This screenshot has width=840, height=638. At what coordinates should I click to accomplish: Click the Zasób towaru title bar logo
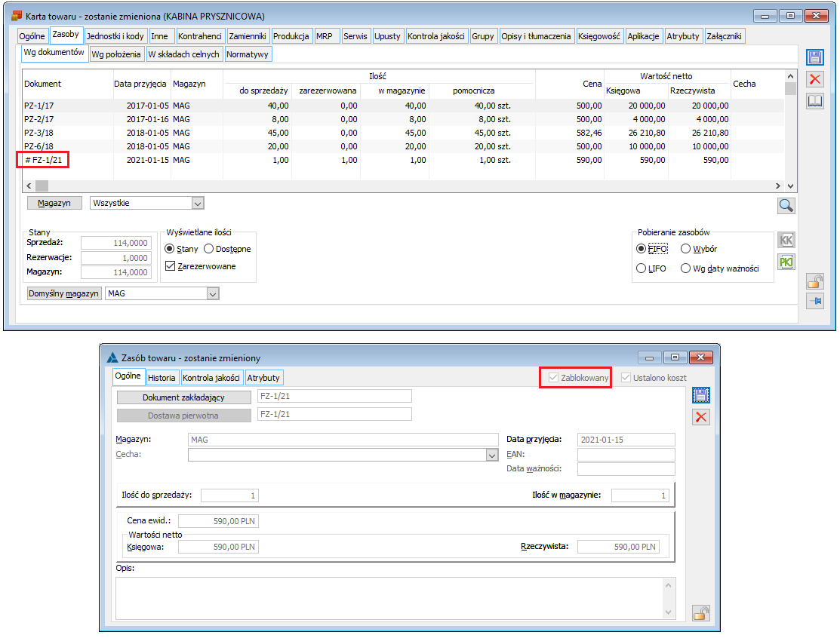(112, 357)
